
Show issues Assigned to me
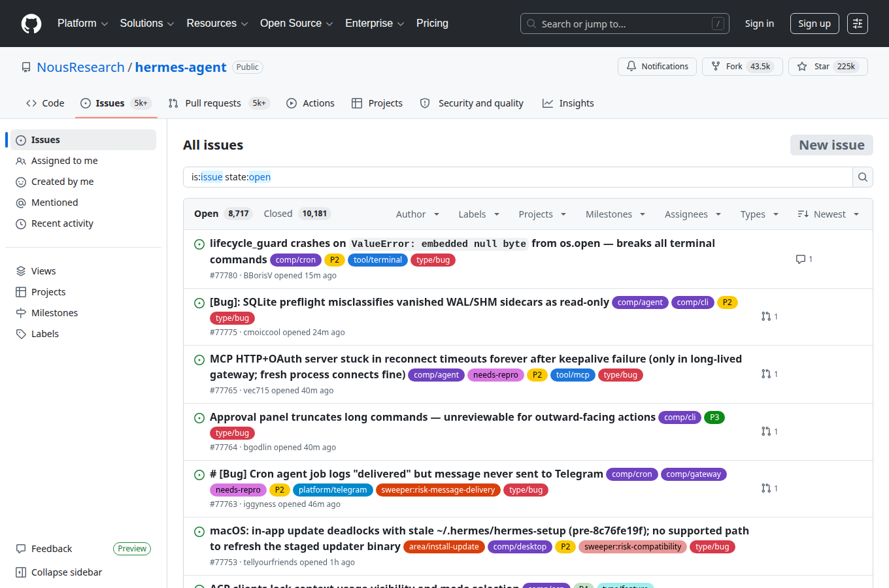coord(83,161)
